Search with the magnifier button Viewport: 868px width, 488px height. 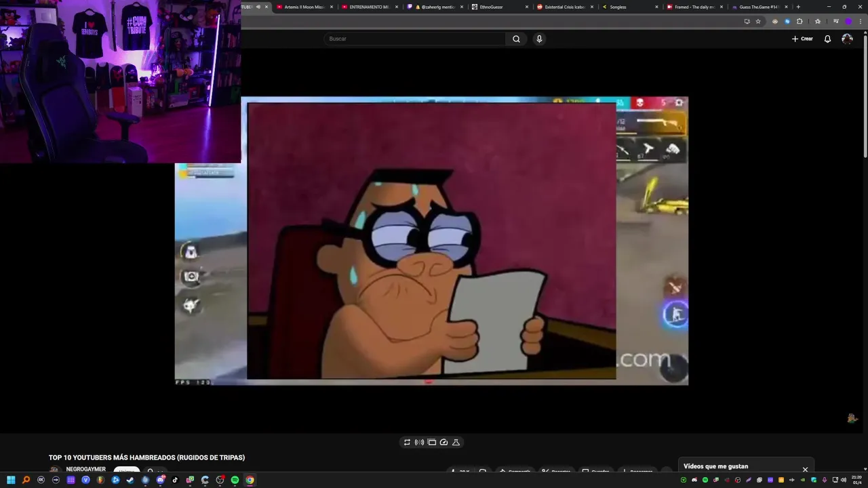pyautogui.click(x=516, y=39)
